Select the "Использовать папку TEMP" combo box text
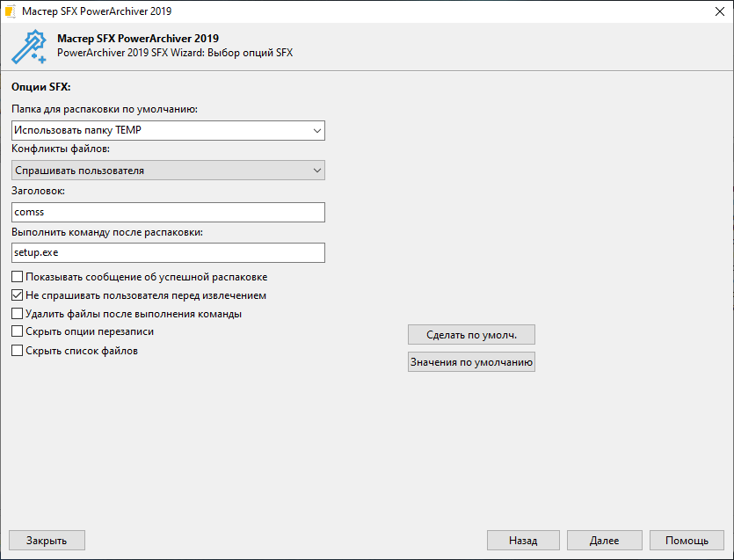The width and height of the screenshot is (734, 560). [158, 131]
